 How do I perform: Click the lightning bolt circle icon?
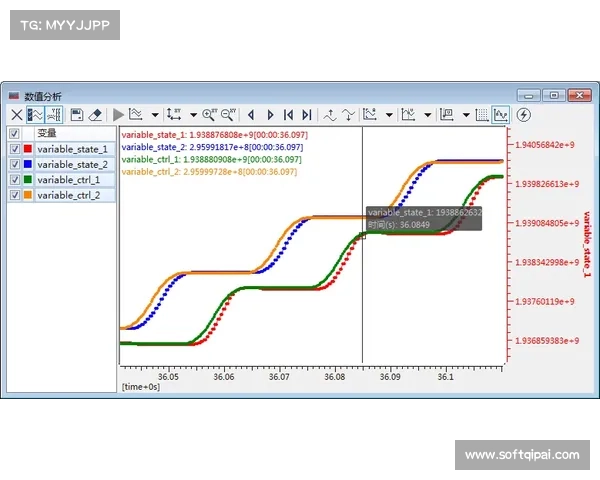point(523,115)
